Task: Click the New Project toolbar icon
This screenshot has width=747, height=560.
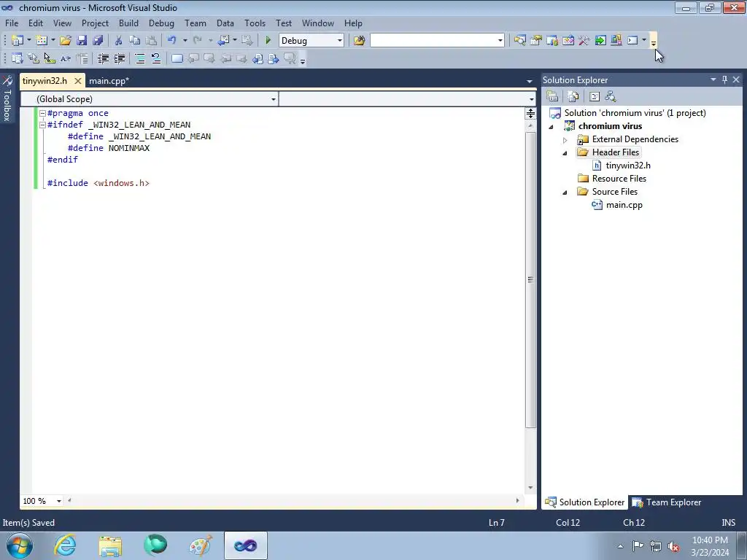Action: (18, 41)
